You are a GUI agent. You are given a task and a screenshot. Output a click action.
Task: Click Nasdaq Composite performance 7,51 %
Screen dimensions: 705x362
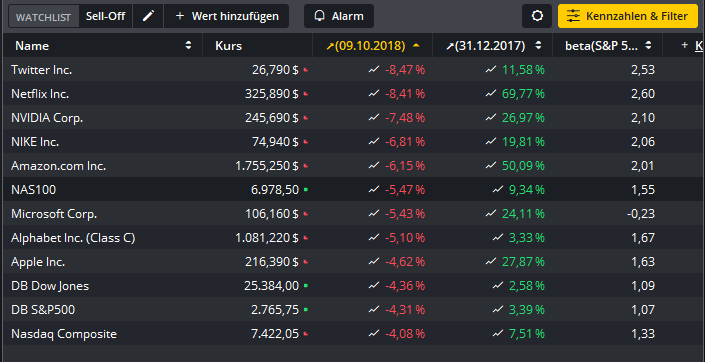click(x=527, y=334)
